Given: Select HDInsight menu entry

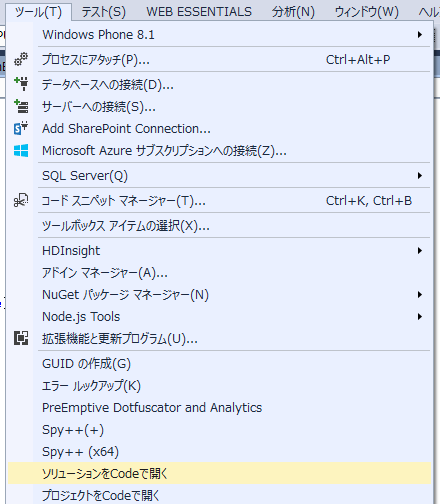Looking at the screenshot, I should [x=219, y=251].
